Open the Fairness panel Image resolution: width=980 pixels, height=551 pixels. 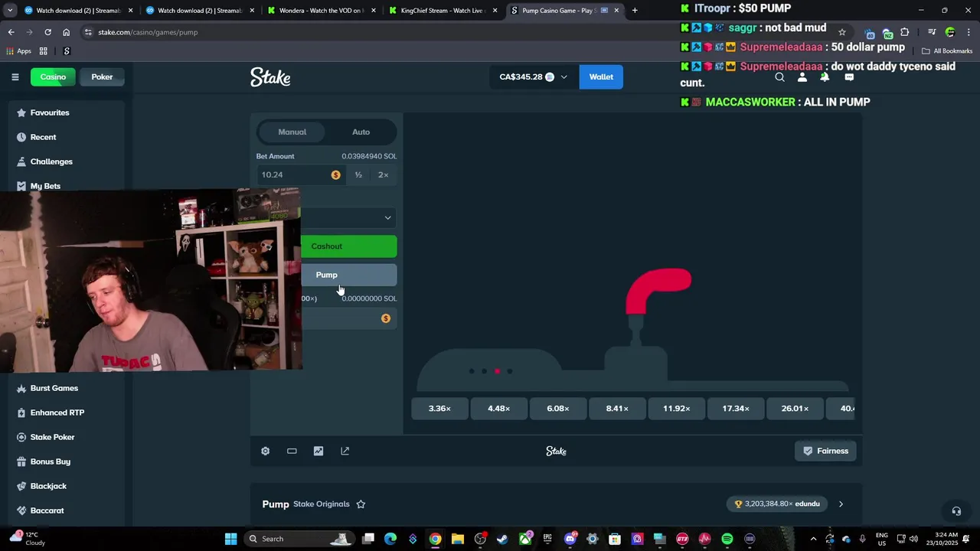825,451
